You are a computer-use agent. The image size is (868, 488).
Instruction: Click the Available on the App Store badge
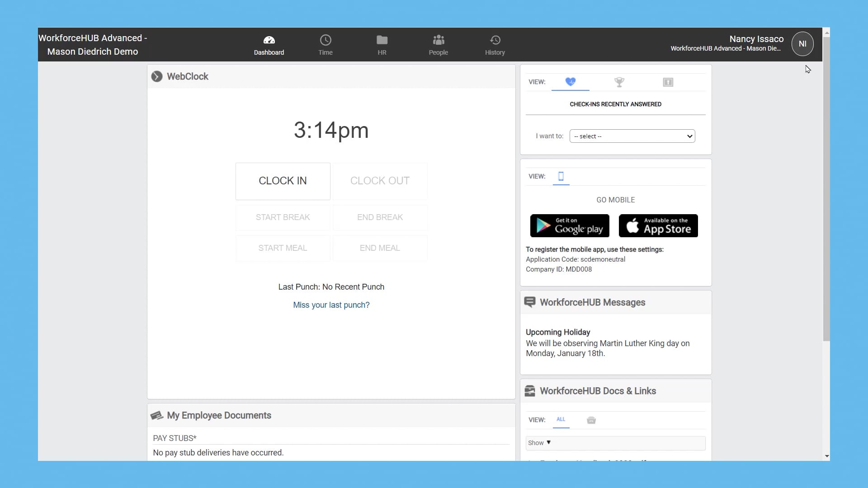[x=658, y=225]
